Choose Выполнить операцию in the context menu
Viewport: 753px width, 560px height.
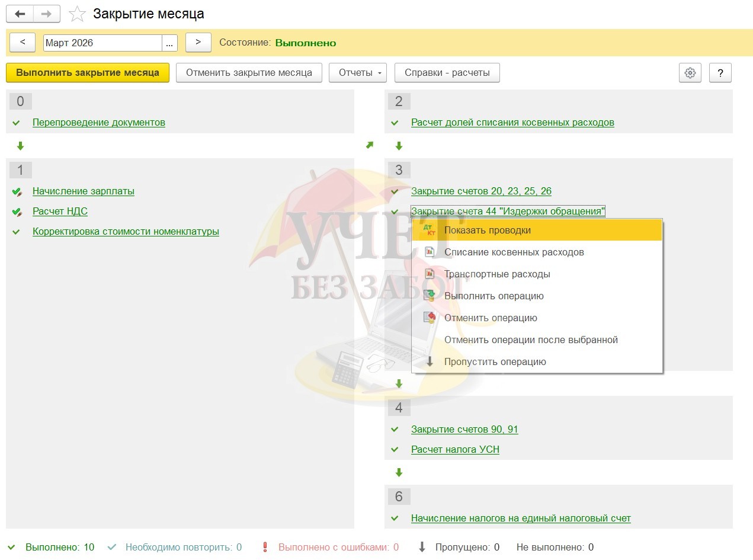click(x=494, y=296)
